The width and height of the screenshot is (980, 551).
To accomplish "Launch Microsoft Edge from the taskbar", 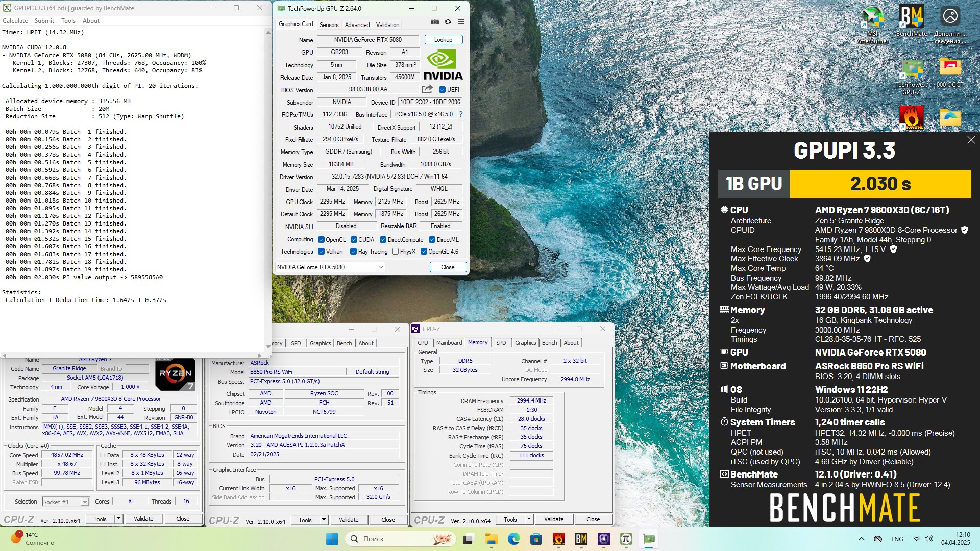I will click(x=513, y=539).
